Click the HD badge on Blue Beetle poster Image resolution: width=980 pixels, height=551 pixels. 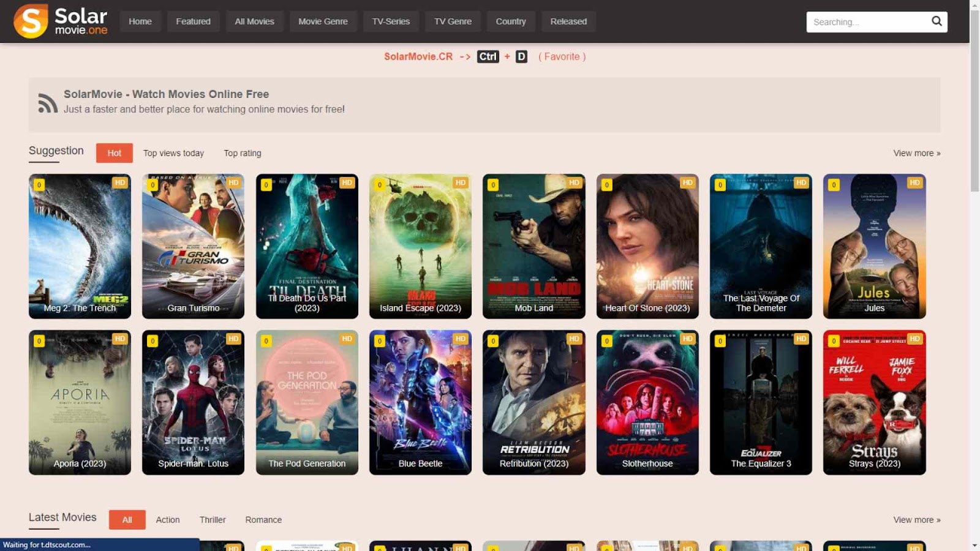point(461,339)
